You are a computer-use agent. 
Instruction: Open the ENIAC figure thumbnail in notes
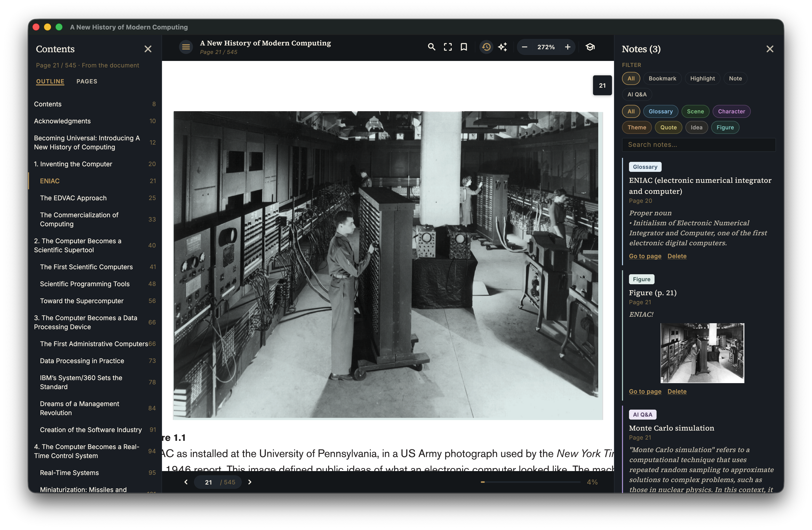click(702, 353)
